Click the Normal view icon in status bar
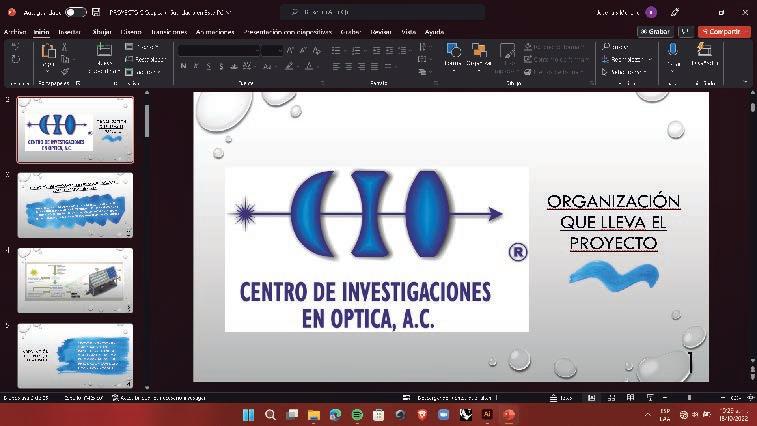 click(x=591, y=398)
